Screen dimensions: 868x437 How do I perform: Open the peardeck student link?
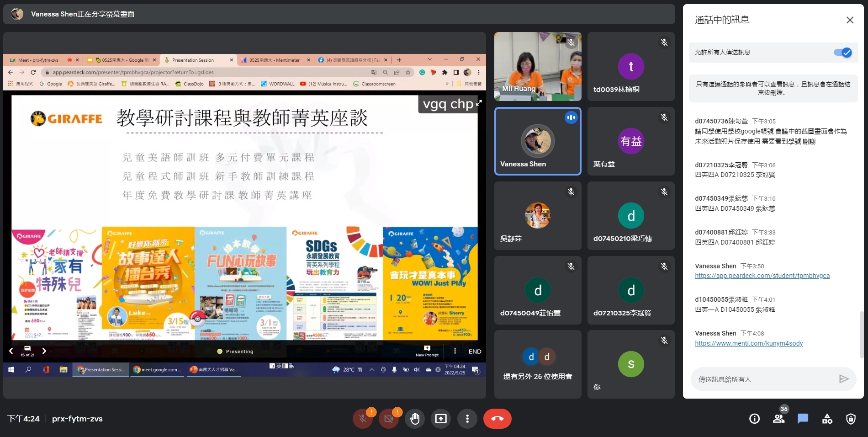762,276
